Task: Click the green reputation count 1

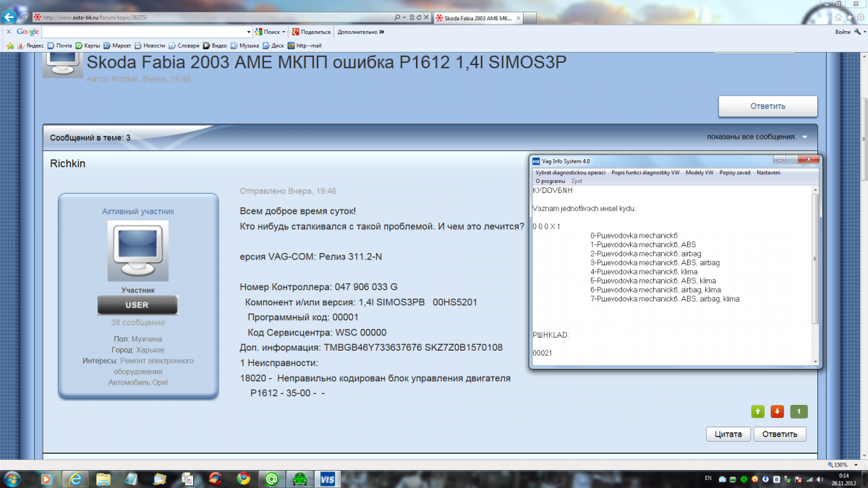Action: [x=799, y=411]
